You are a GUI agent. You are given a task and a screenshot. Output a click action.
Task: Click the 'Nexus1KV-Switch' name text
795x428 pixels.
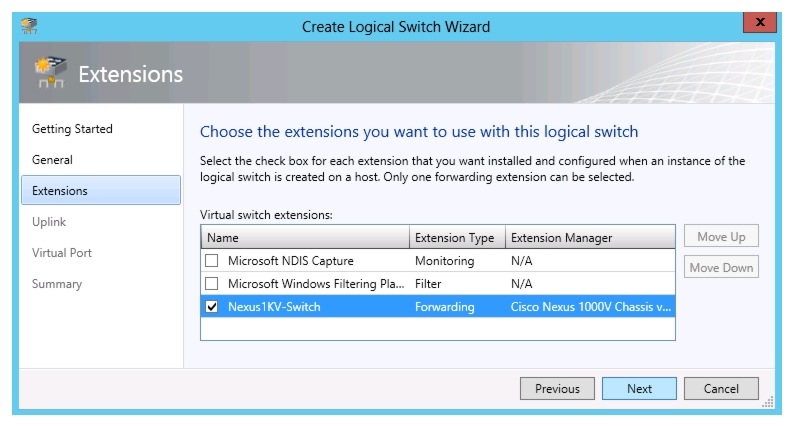click(x=274, y=307)
